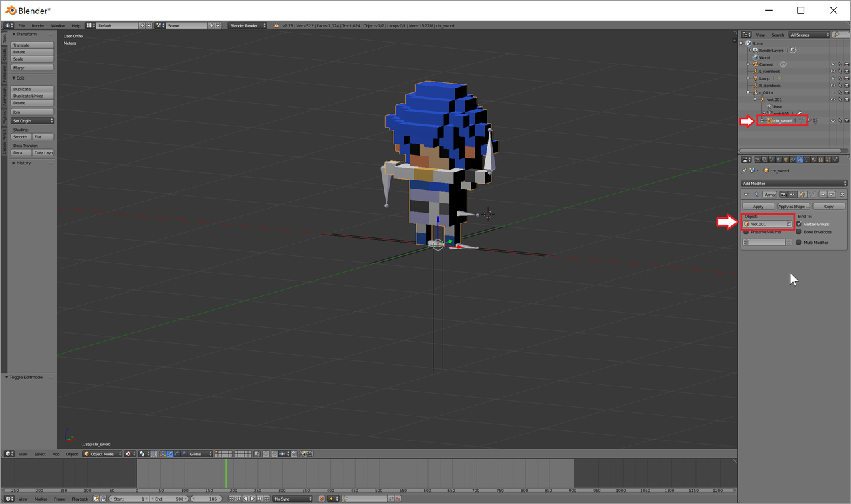This screenshot has height=504, width=851.
Task: Open the Timeline editor type selector
Action: pos(9,499)
